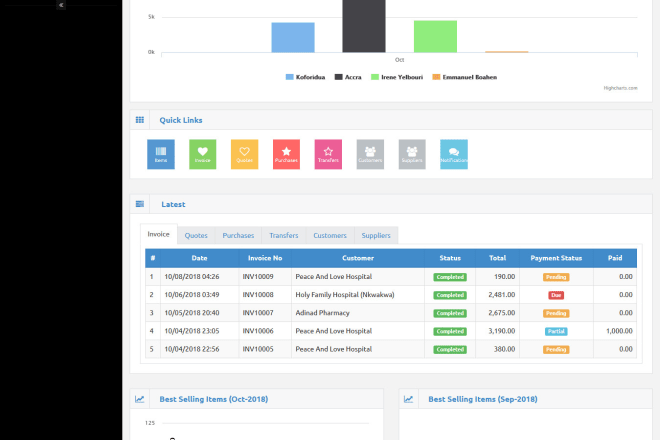
Task: Open the Transfers quick link tile
Action: (x=328, y=154)
